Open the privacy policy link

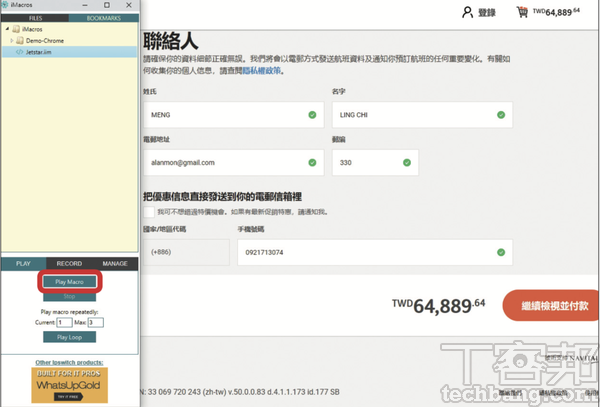261,71
